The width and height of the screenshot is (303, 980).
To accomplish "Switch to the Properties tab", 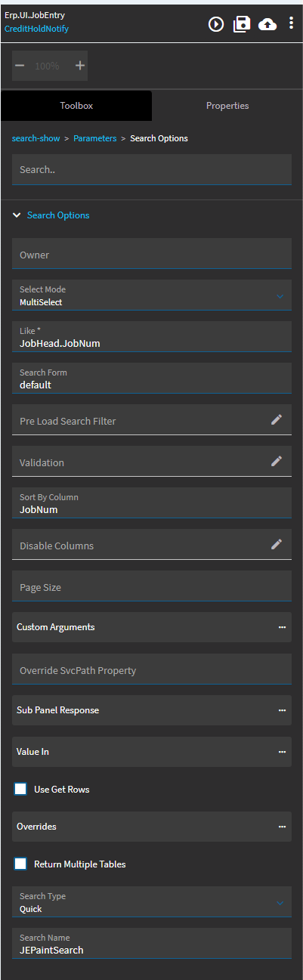I will click(227, 106).
